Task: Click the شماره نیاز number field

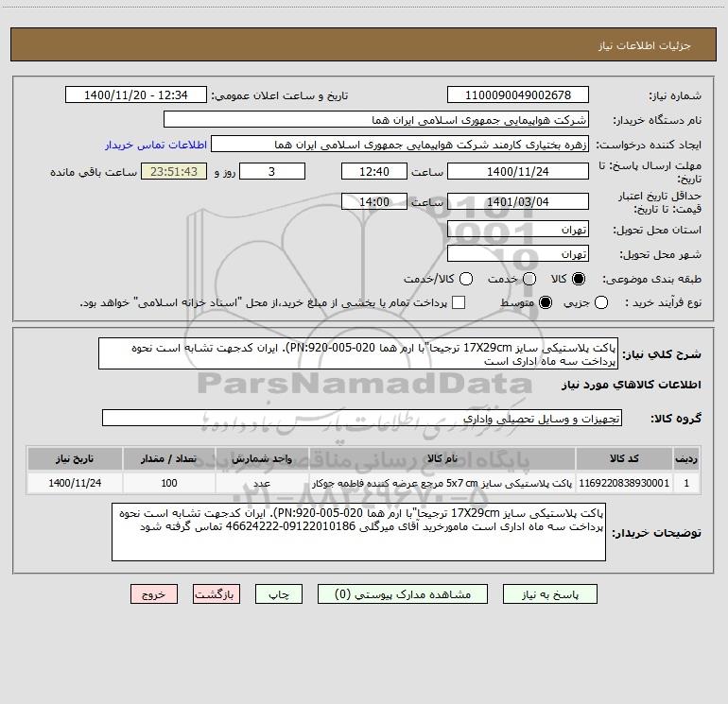Action: (x=518, y=95)
